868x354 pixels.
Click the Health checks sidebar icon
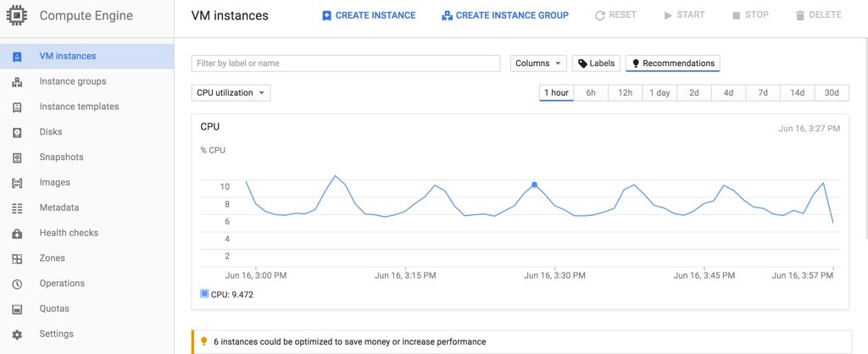pyautogui.click(x=17, y=234)
